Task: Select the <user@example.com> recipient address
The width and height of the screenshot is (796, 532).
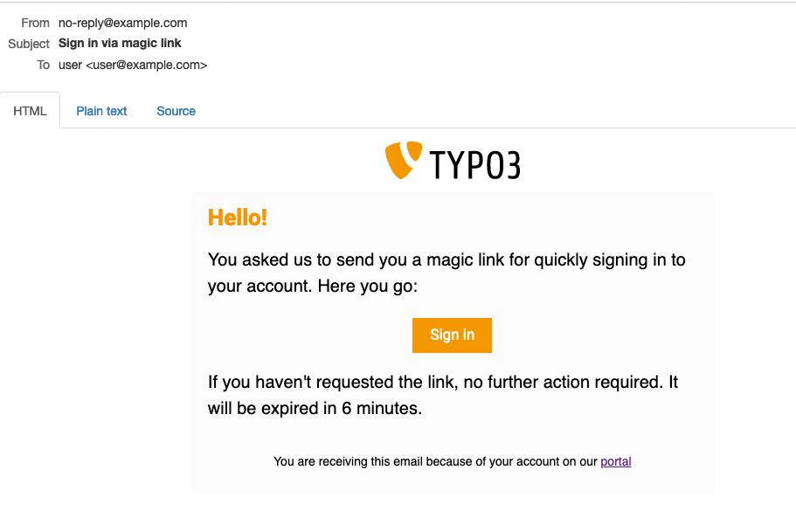Action: coord(146,65)
